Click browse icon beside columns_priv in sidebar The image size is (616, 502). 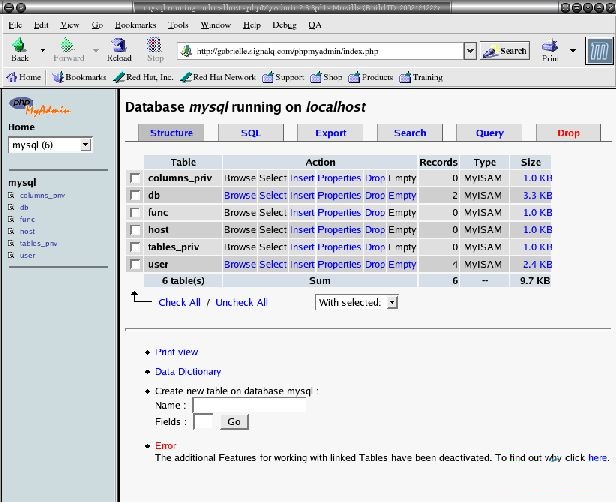click(x=11, y=195)
